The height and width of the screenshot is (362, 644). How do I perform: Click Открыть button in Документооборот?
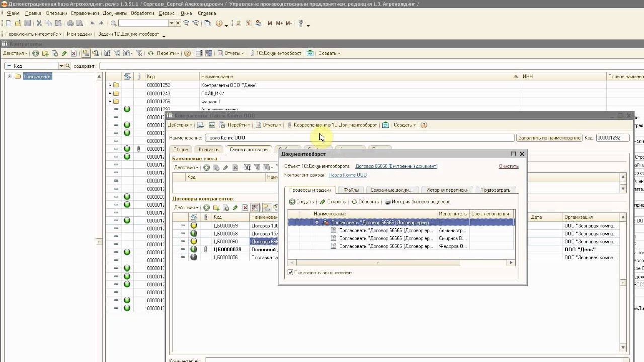tap(333, 202)
